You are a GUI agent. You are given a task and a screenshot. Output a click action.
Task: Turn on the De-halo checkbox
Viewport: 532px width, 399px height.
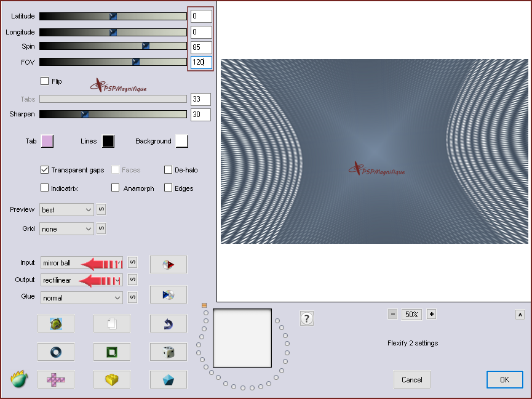[168, 170]
